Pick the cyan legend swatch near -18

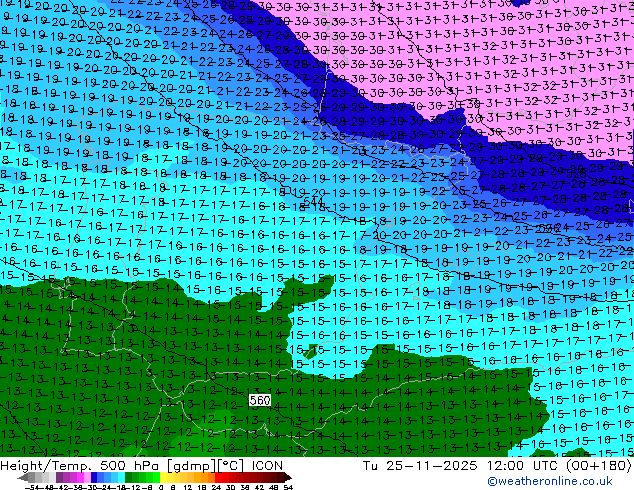click(x=121, y=477)
